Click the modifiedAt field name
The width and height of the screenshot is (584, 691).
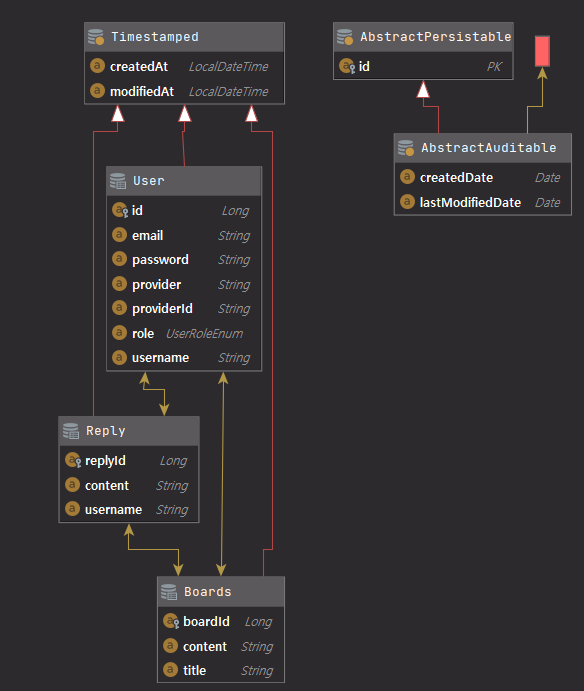tap(142, 91)
